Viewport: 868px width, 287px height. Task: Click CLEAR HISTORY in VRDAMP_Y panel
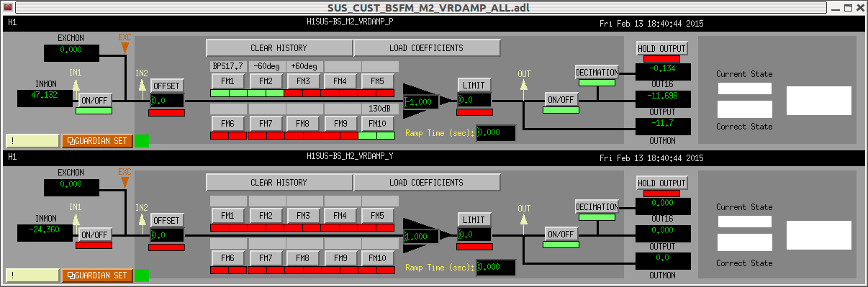[x=279, y=183]
